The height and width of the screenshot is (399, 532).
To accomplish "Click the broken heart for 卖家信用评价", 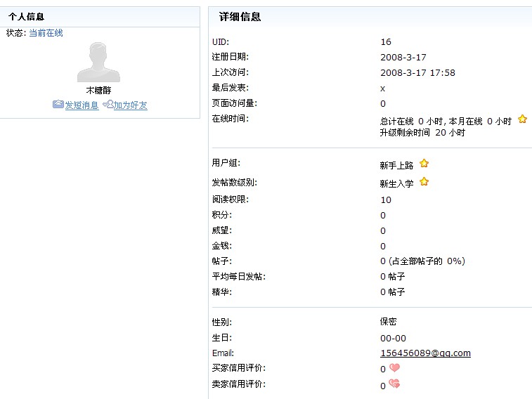I will pos(394,384).
